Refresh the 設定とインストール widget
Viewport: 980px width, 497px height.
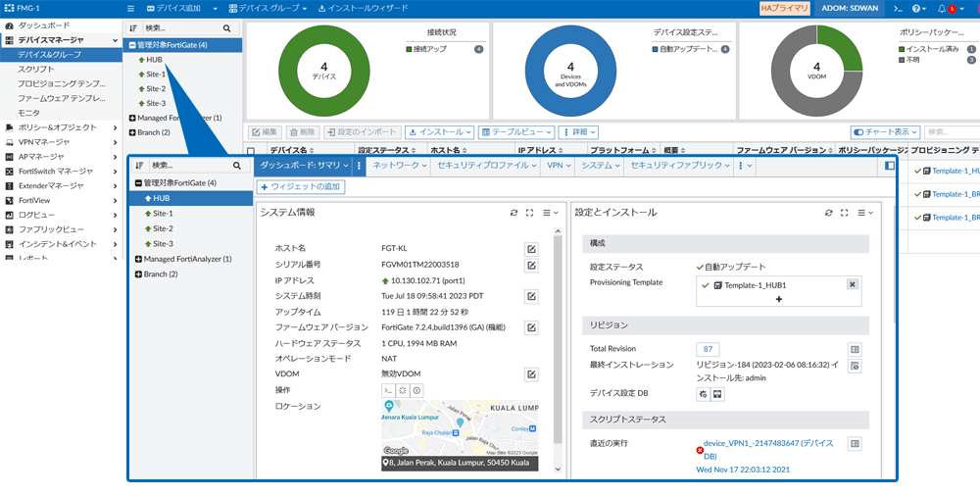(x=829, y=213)
